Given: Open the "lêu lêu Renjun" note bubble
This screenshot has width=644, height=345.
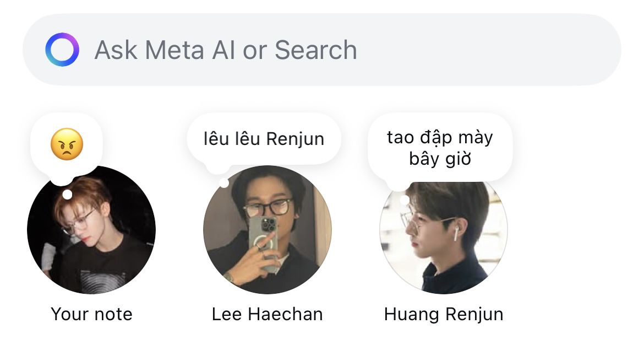Looking at the screenshot, I should [x=264, y=138].
